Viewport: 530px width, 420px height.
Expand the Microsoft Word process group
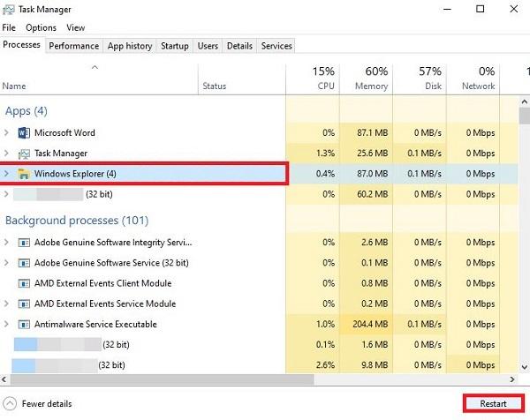coord(6,132)
